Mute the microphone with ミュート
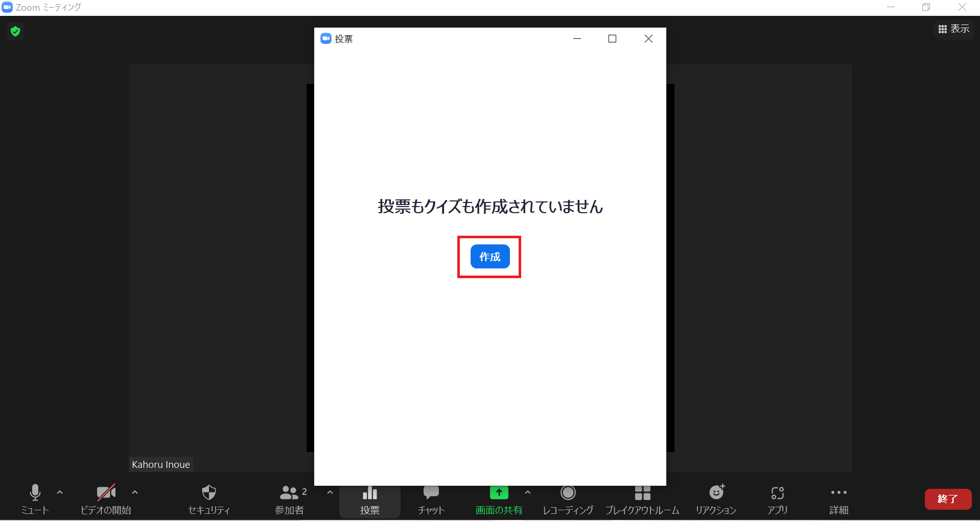This screenshot has height=521, width=980. (x=35, y=499)
